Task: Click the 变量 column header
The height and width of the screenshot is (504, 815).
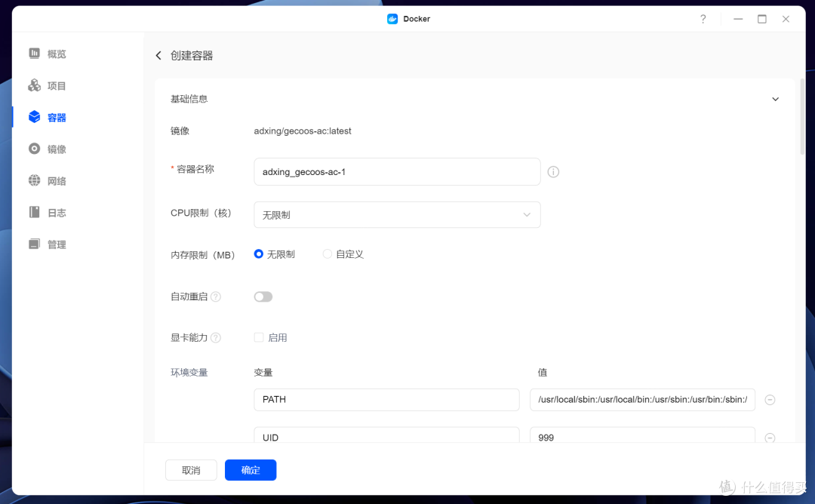Action: 263,372
